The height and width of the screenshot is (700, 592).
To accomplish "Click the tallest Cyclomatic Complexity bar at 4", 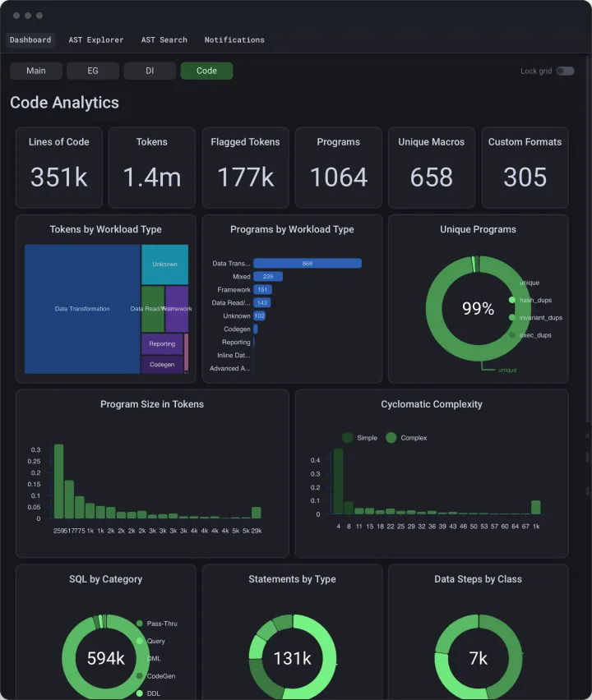I will pos(338,481).
